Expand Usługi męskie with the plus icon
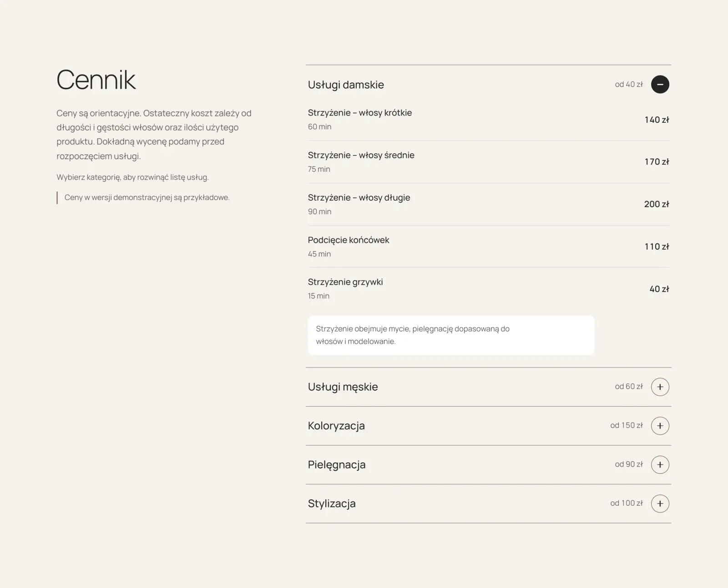728x588 pixels. 660,387
